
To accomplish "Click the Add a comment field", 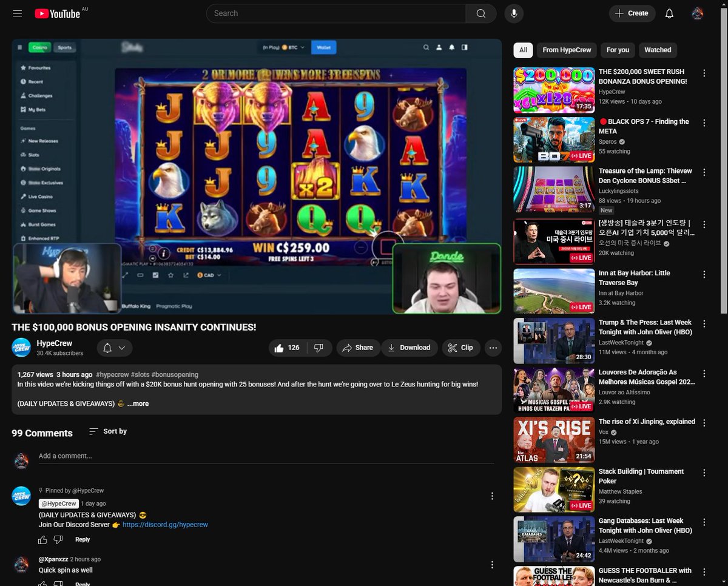I will tap(266, 456).
